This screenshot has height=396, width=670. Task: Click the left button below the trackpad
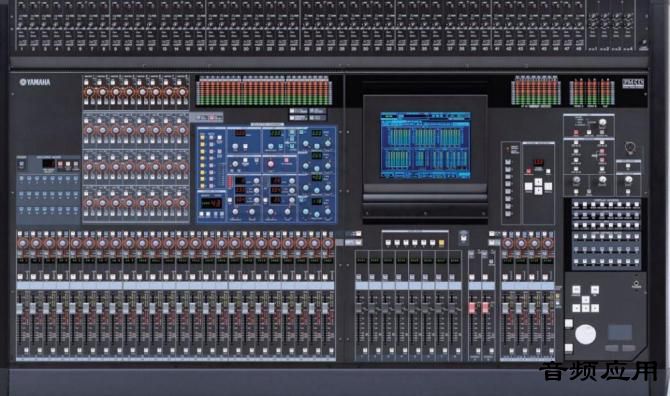tap(611, 348)
